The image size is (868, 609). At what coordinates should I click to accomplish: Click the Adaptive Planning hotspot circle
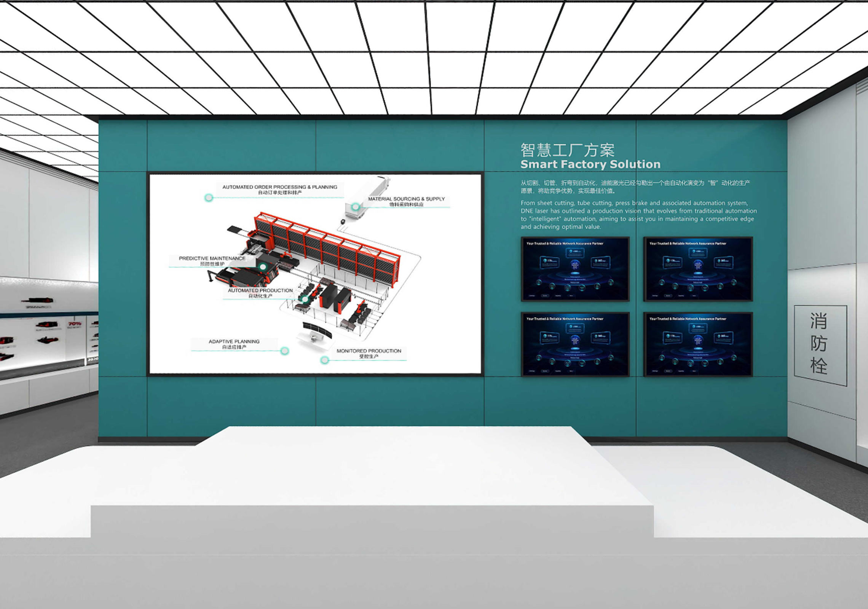284,351
